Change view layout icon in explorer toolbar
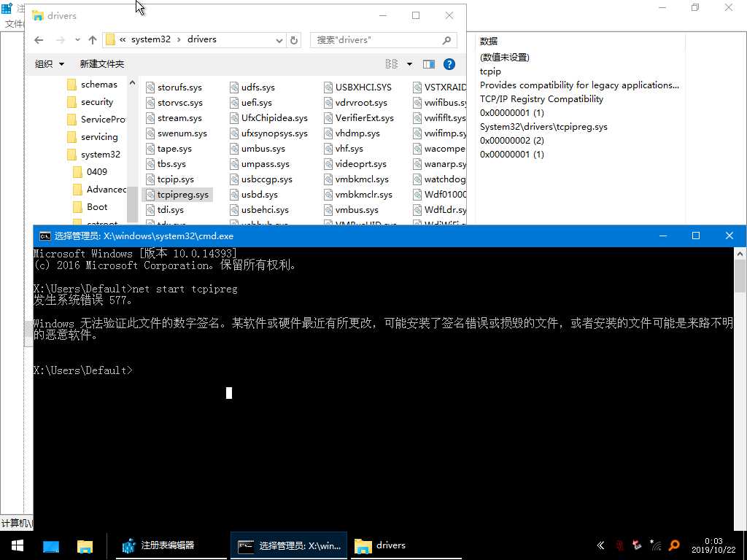The width and height of the screenshot is (747, 560). (392, 64)
